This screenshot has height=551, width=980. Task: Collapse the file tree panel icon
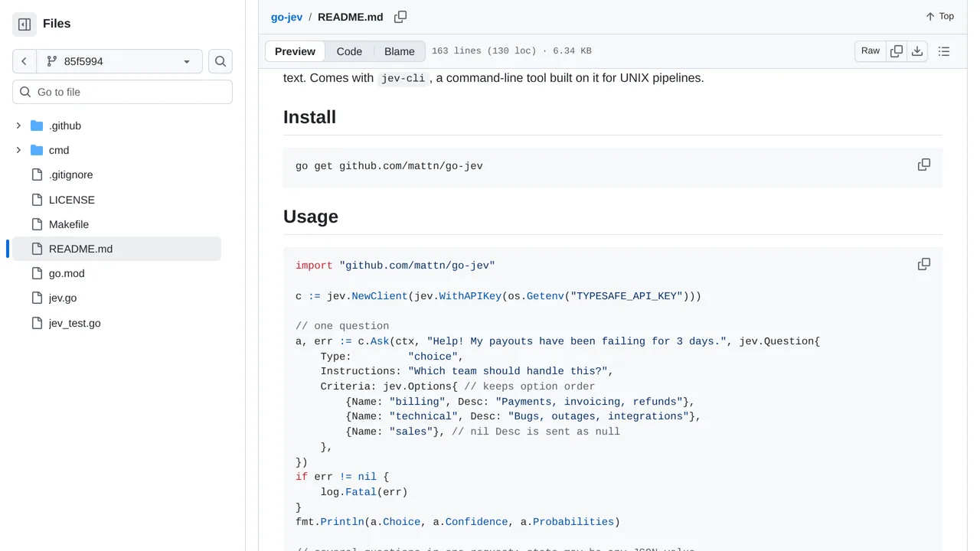(x=24, y=24)
